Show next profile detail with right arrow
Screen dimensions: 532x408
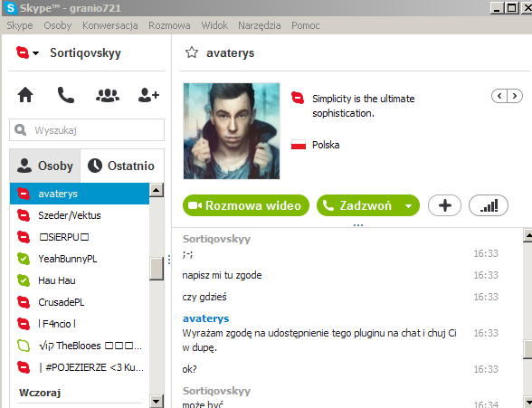coord(515,96)
